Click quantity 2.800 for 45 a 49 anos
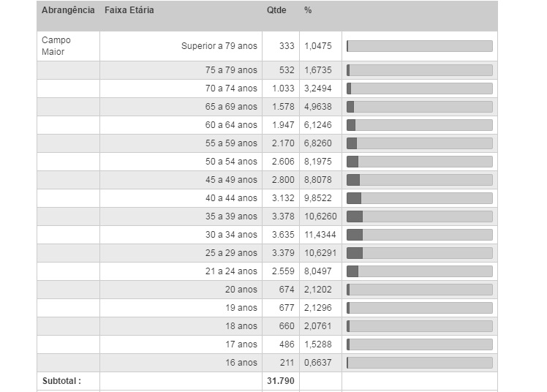Screen dimensions: 547x392 tap(283, 180)
